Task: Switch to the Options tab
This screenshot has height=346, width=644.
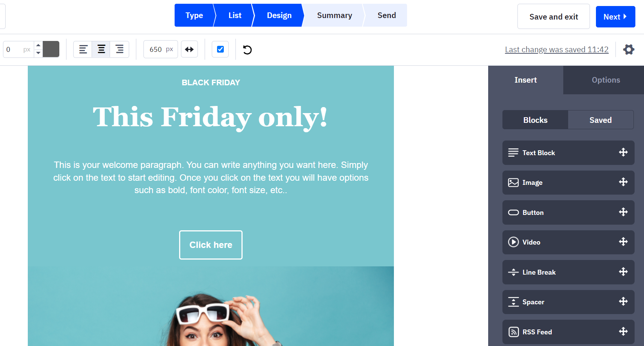Action: click(605, 80)
